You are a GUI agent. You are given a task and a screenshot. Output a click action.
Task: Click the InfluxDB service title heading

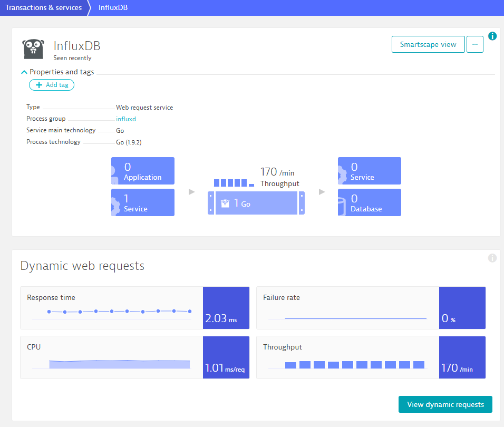click(77, 46)
